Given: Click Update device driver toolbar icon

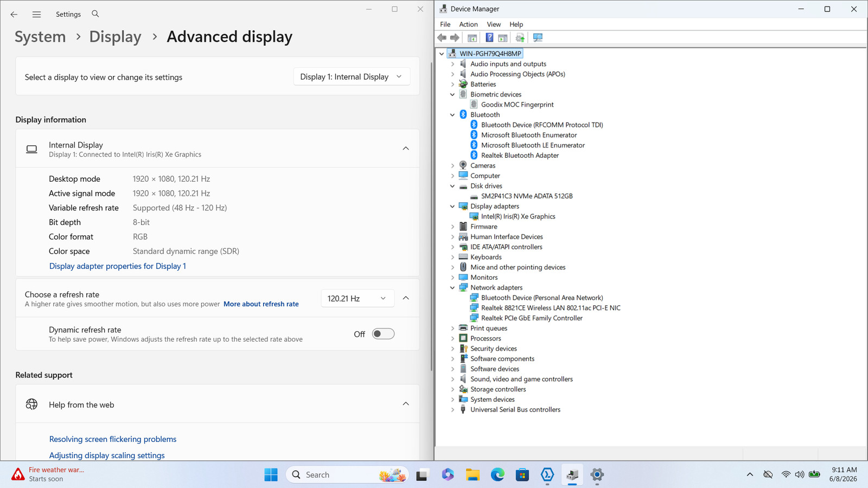Looking at the screenshot, I should 520,37.
